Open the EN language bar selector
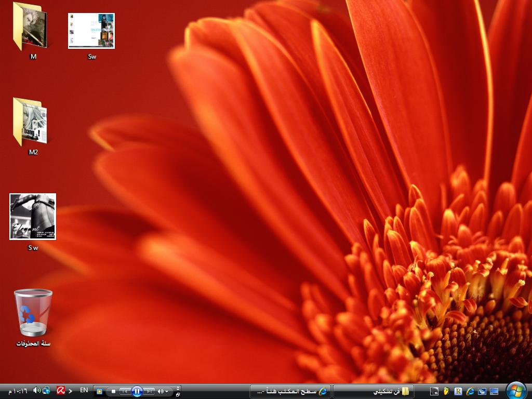Screen dimensions: 532x399 pyautogui.click(x=84, y=390)
